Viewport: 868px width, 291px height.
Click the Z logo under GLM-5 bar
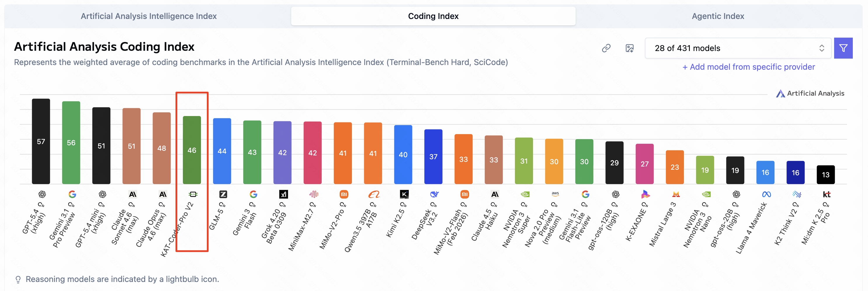tap(223, 194)
